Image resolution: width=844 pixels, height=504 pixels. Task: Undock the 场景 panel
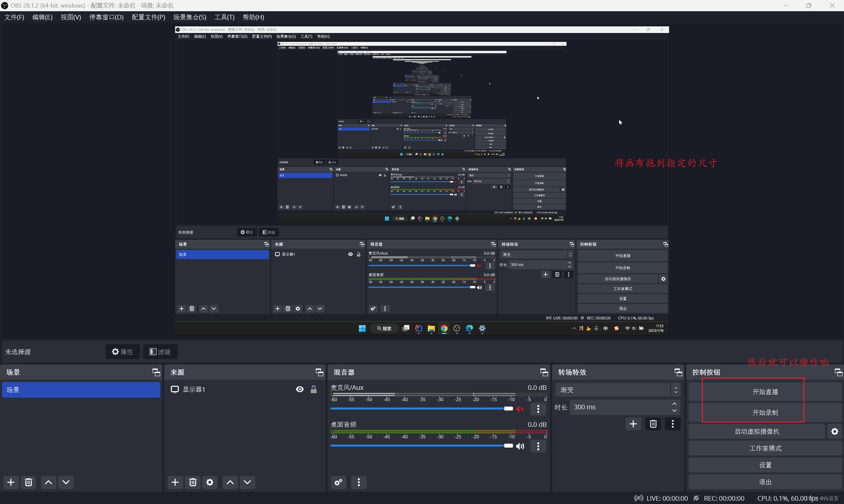[156, 372]
